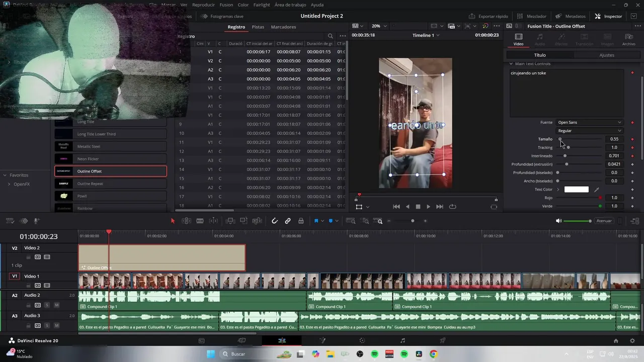This screenshot has height=362, width=644.
Task: Expand the Text Color chevron
Action: pos(558,190)
